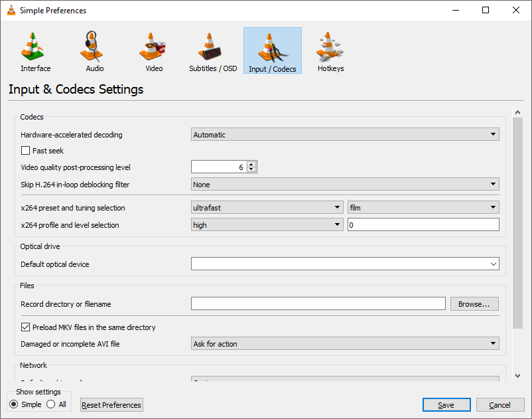Click Browse for record directory
This screenshot has width=532, height=419.
pyautogui.click(x=474, y=304)
